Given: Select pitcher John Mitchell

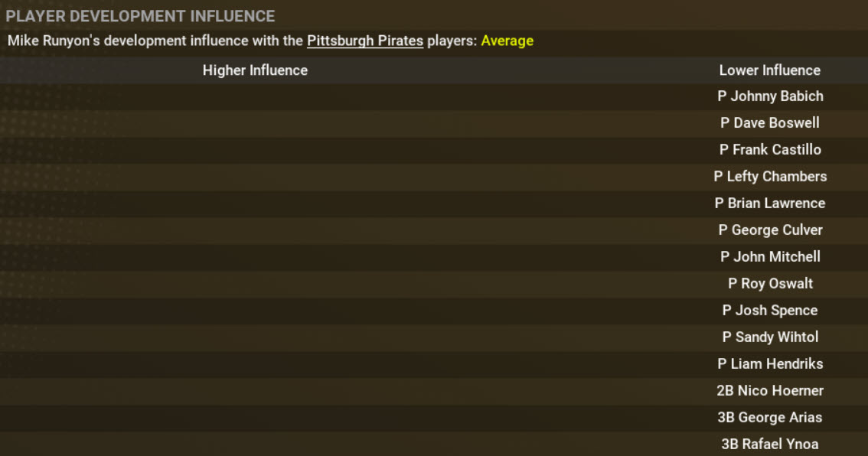Looking at the screenshot, I should click(x=770, y=257).
